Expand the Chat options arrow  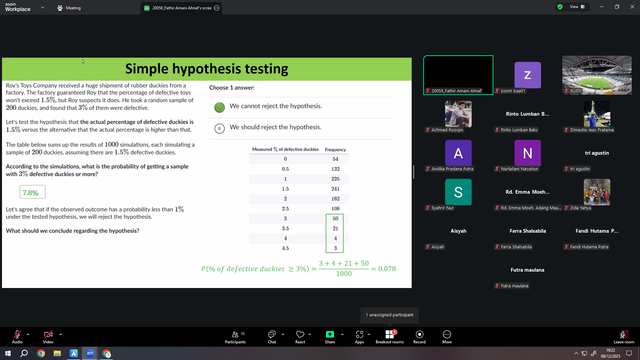[x=283, y=334]
